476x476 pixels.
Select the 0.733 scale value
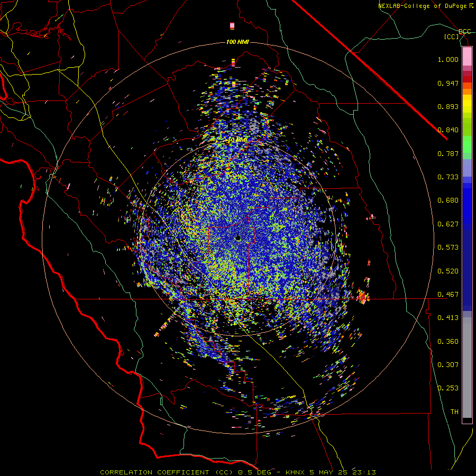[448, 177]
